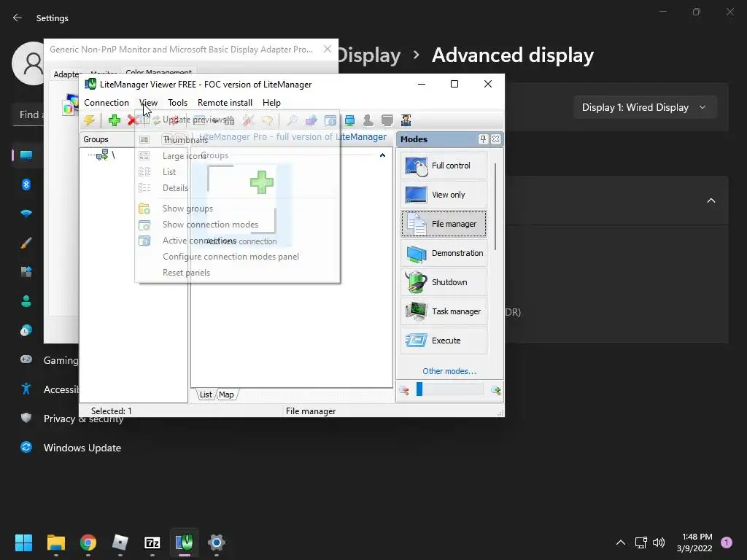The width and height of the screenshot is (747, 560).
Task: Switch to the List tab at bottom
Action: [x=206, y=394]
